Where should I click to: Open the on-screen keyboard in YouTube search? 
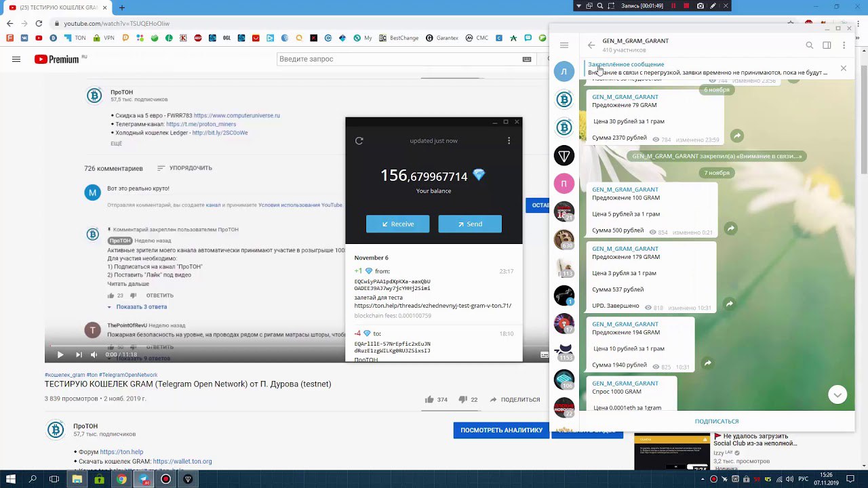(x=527, y=59)
